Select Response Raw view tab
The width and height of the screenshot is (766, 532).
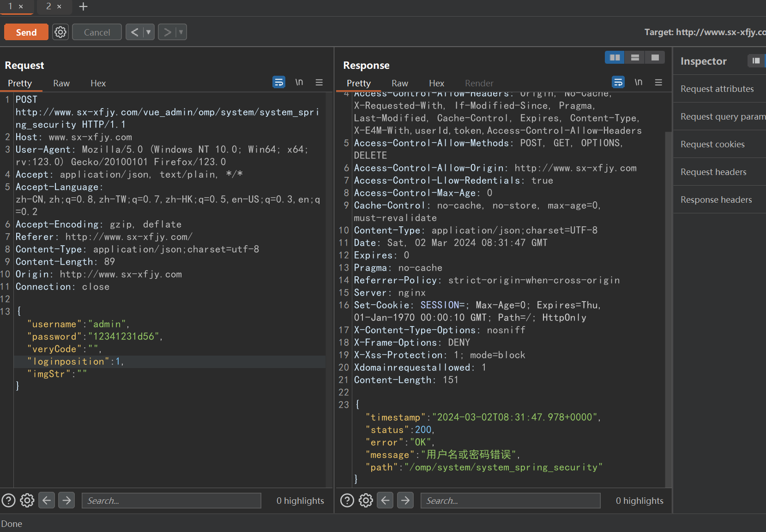pos(400,83)
